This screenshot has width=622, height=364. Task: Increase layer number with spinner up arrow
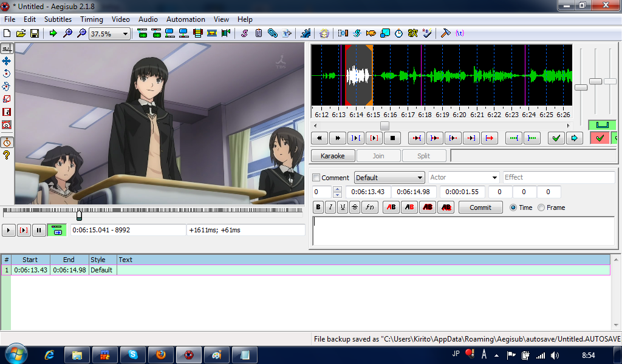(337, 189)
